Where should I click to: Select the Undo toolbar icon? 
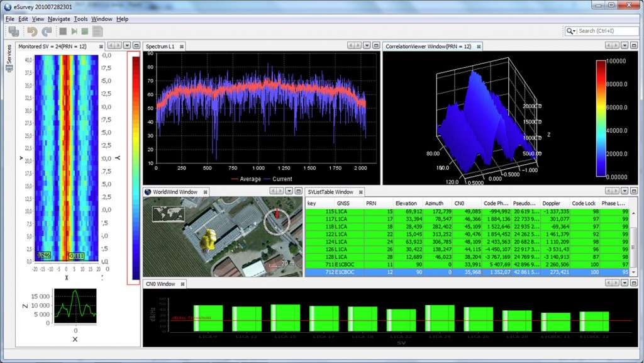31,30
